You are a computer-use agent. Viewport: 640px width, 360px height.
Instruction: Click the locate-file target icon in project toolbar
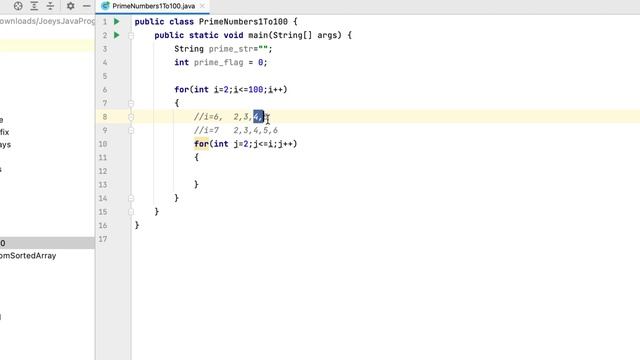pyautogui.click(x=18, y=6)
